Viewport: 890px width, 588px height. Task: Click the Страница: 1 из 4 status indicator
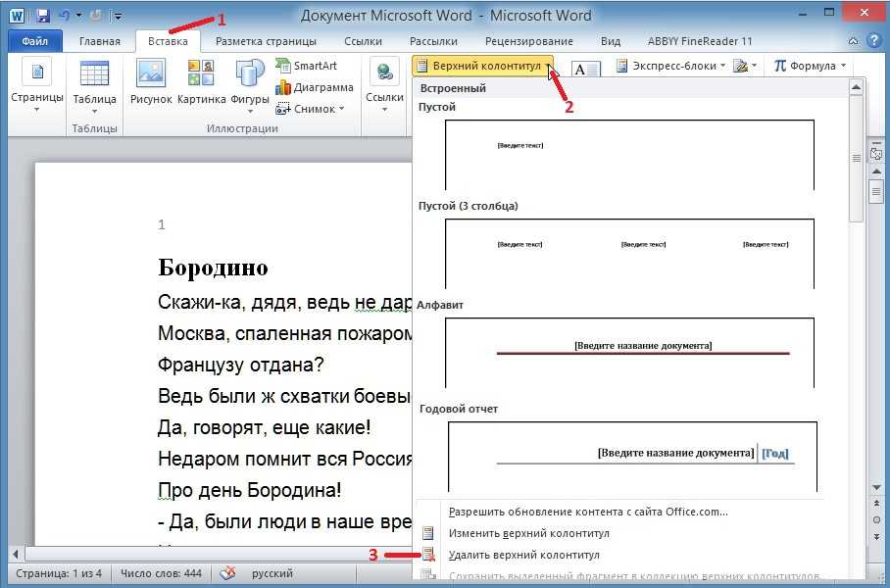coord(59,573)
